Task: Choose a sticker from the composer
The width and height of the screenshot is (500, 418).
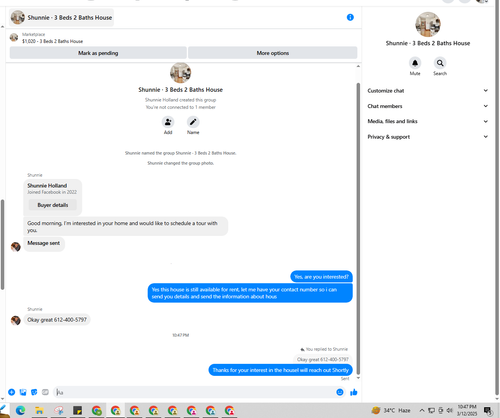Action: pyautogui.click(x=34, y=392)
